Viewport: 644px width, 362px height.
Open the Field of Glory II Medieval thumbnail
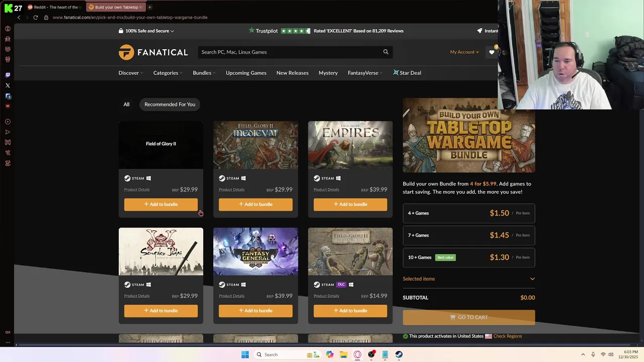coord(256,145)
